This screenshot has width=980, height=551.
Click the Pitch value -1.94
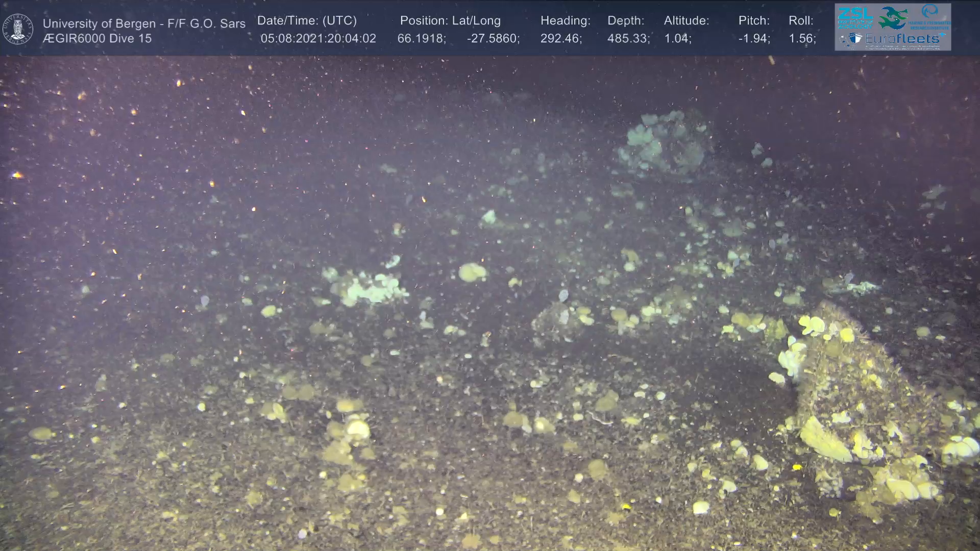click(x=754, y=38)
